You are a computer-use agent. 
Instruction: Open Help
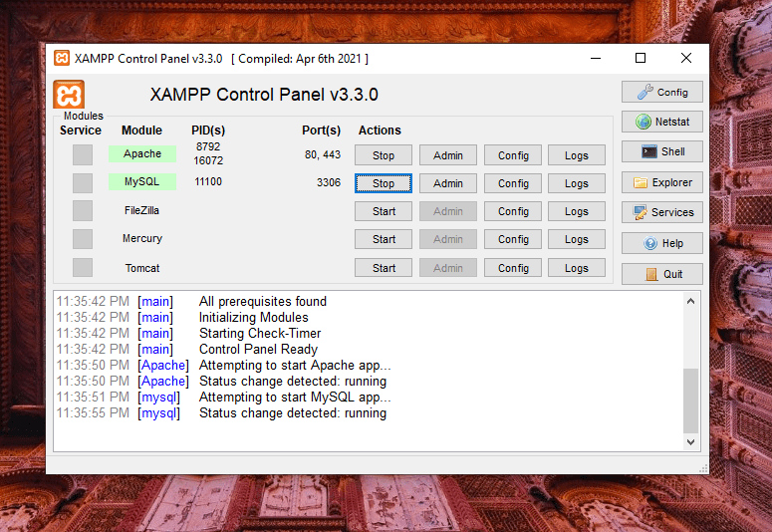(x=662, y=243)
